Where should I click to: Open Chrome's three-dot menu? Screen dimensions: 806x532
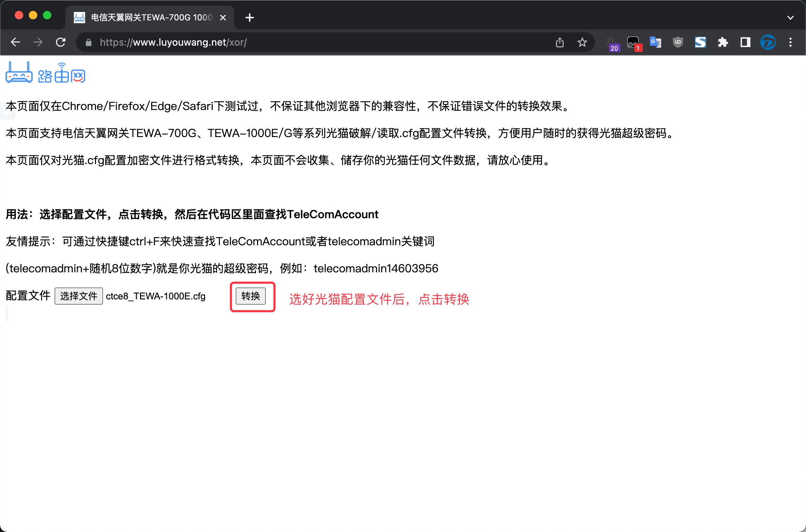(790, 43)
